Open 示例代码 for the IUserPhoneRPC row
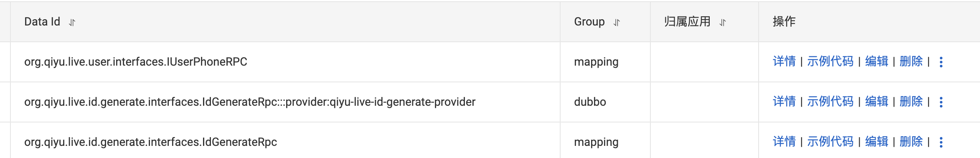 830,61
